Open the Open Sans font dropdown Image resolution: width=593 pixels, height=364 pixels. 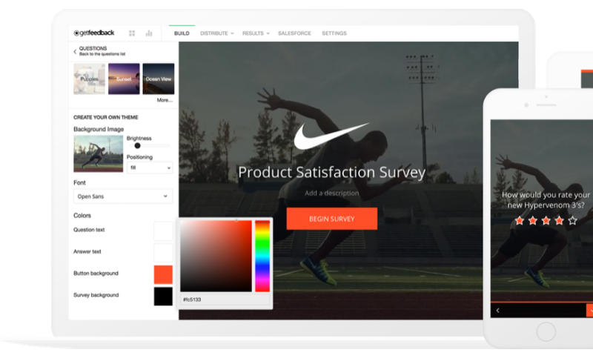(x=123, y=196)
